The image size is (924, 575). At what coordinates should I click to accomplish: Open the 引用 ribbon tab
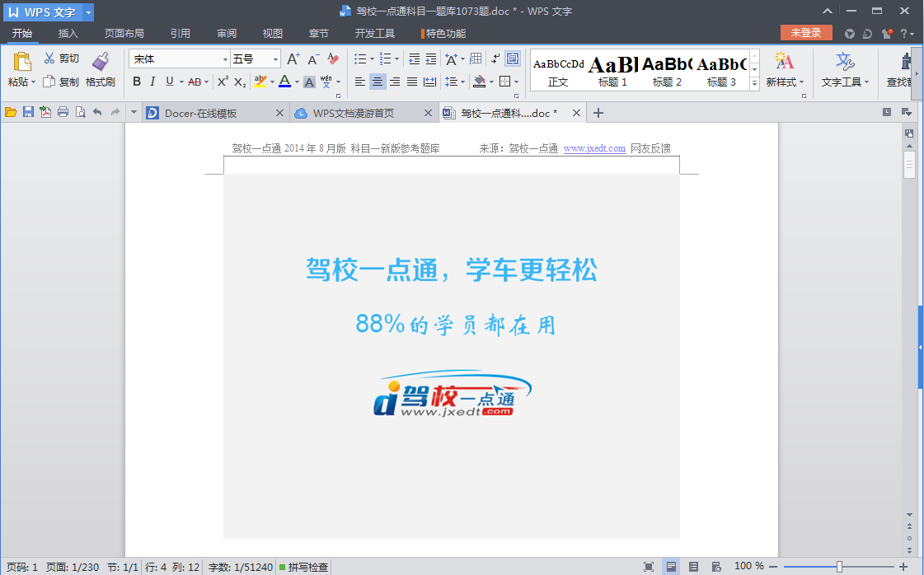(181, 34)
